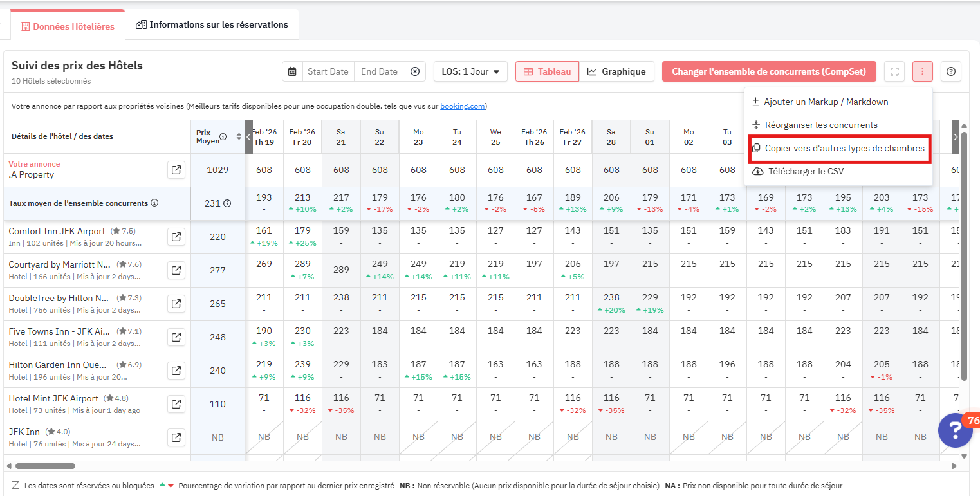Screen dimensions: 980x496
Task: Click the horizontal scrollbar at table bottom
Action: pos(45,466)
